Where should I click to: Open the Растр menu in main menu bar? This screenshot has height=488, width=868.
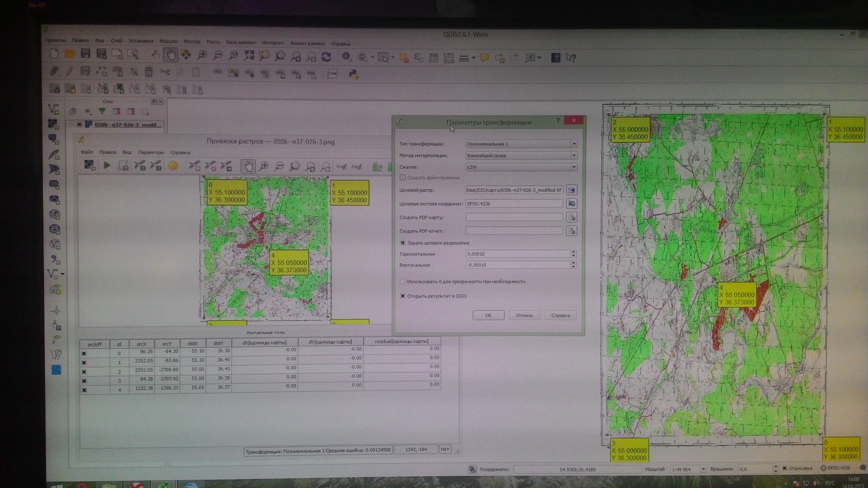(x=213, y=42)
